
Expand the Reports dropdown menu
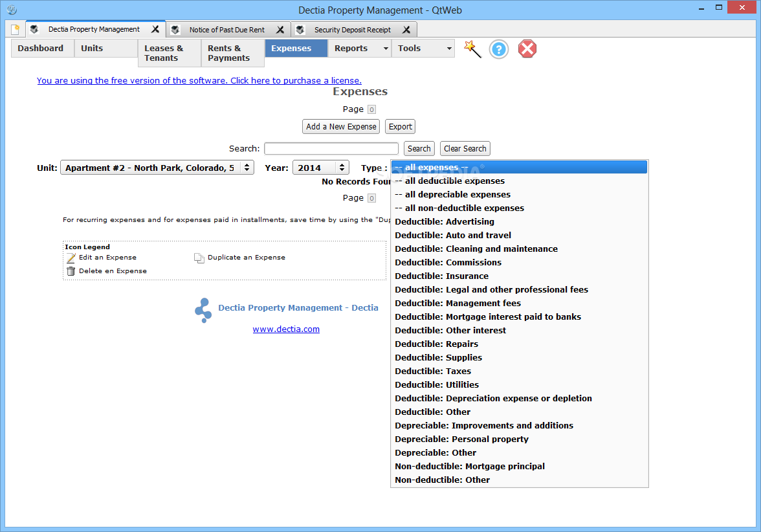[360, 48]
